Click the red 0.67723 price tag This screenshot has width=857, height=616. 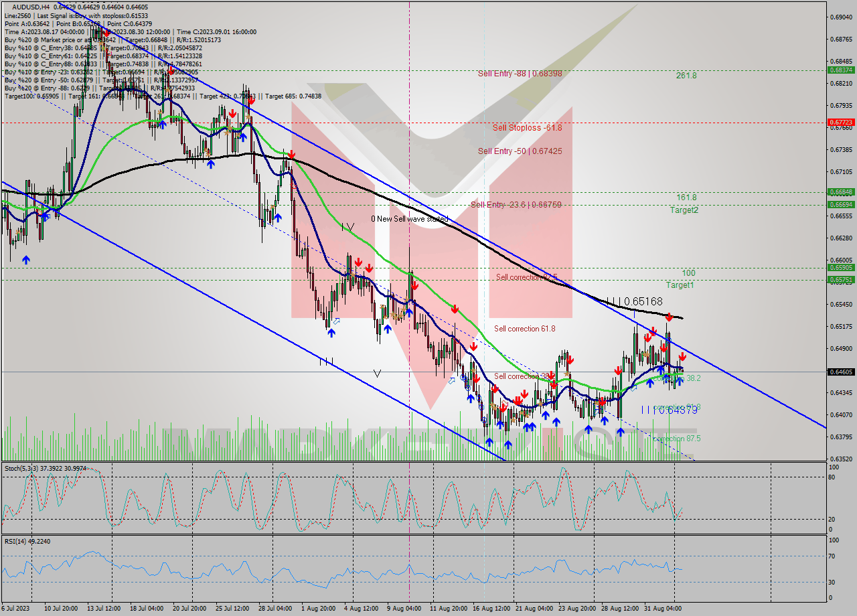tap(840, 123)
